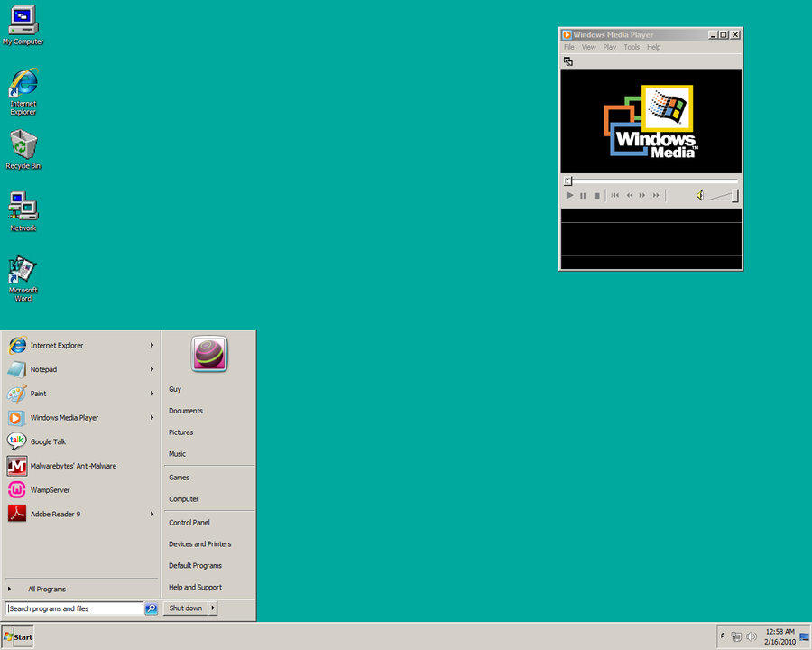The image size is (812, 650).
Task: Click the Media Player seek bar thumb
Action: point(568,181)
